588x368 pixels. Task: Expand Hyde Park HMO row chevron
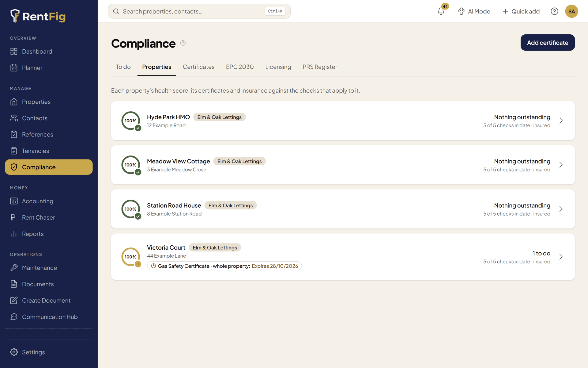pyautogui.click(x=561, y=121)
